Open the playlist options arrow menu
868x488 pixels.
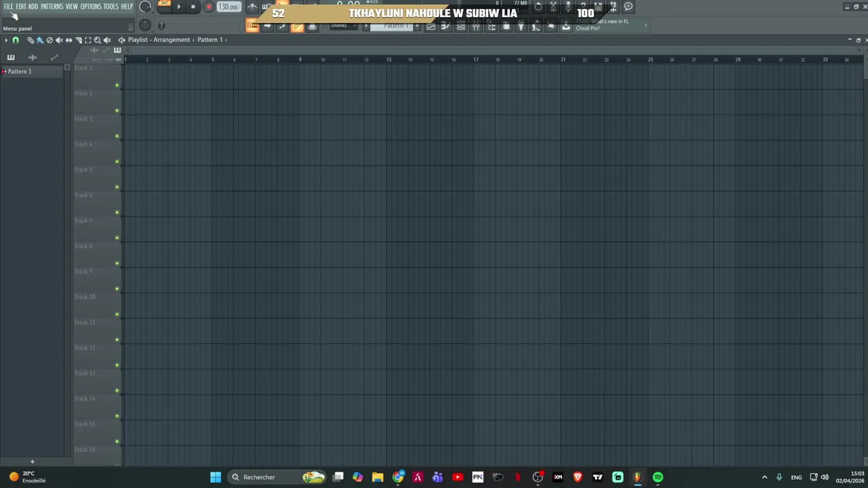coord(6,40)
